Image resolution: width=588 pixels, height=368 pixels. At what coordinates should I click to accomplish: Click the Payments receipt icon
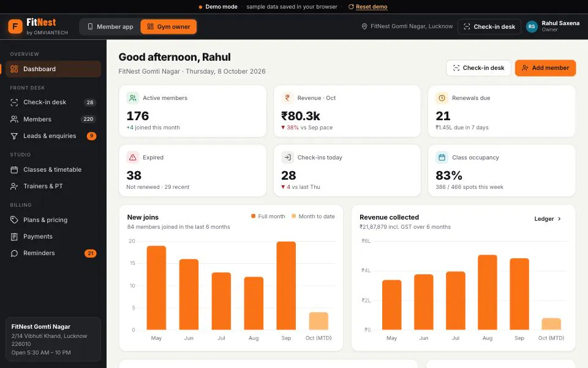click(14, 237)
